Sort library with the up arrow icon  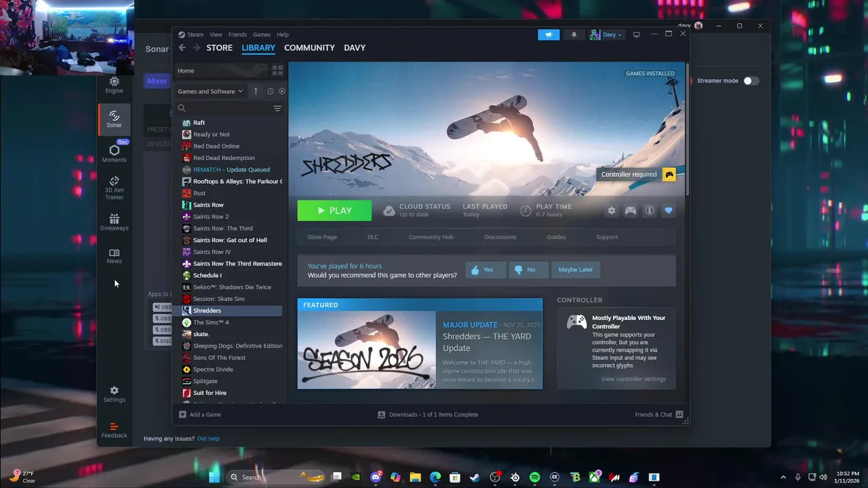click(x=256, y=91)
